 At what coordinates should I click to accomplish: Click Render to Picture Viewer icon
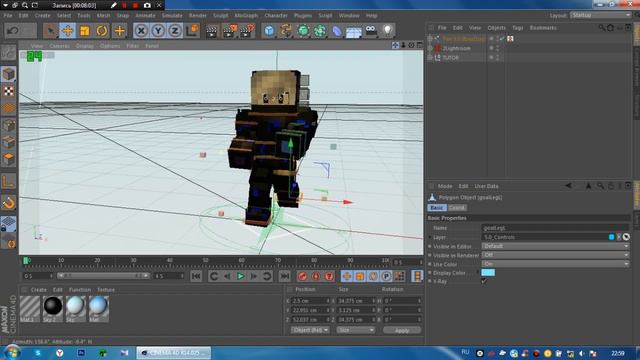[x=229, y=31]
